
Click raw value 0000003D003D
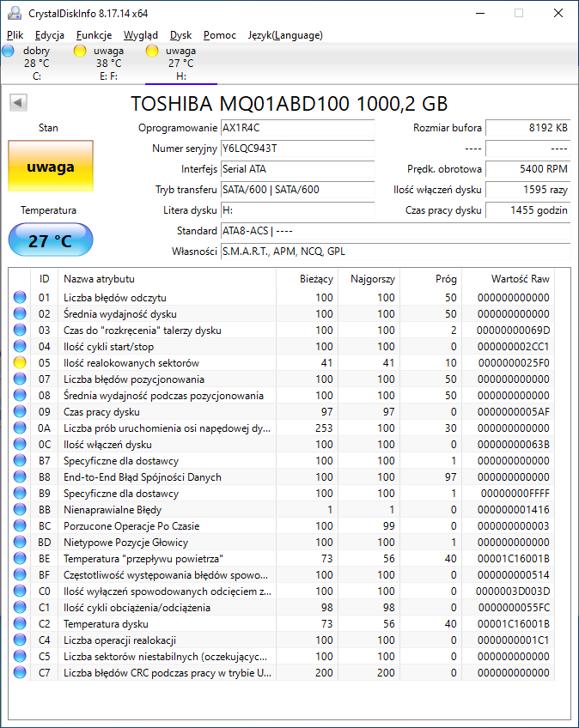coord(513,591)
